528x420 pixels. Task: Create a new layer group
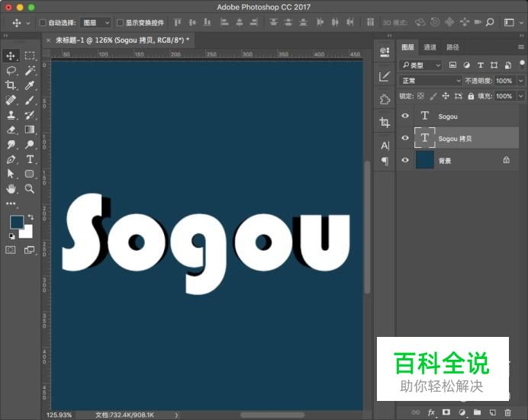pyautogui.click(x=477, y=412)
